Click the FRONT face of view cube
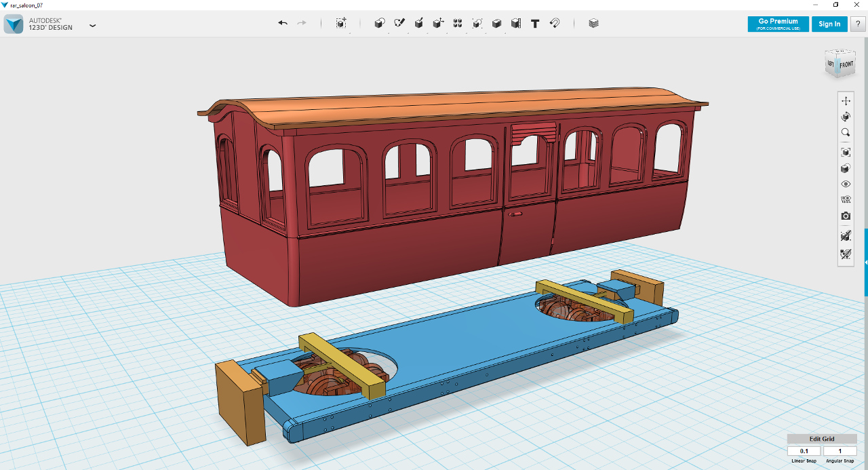Screen dimensions: 868x470 coord(846,65)
